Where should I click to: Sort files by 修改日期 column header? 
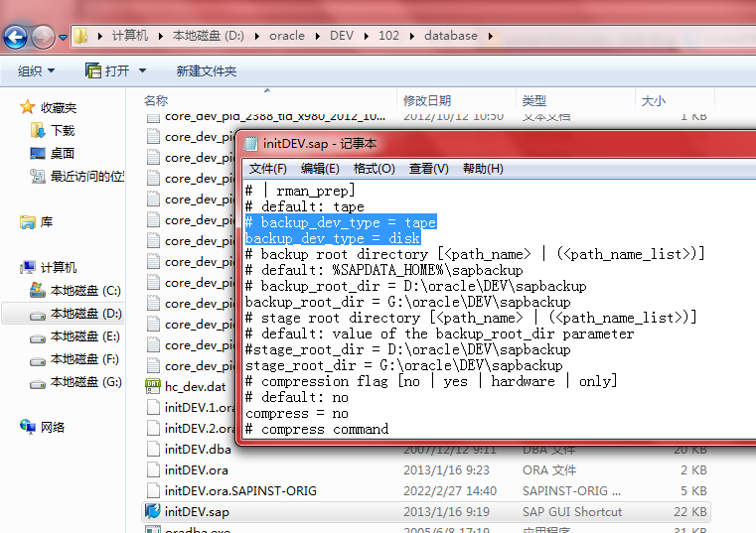pos(427,100)
